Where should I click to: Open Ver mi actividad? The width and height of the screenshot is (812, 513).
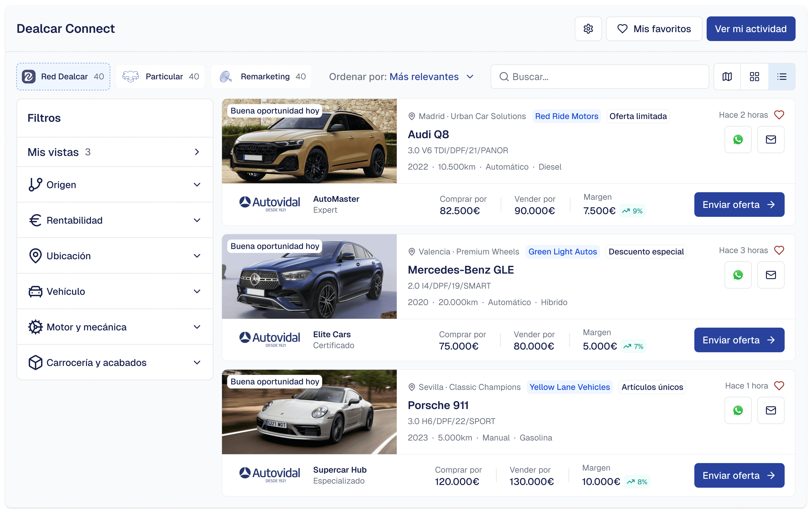(x=751, y=29)
